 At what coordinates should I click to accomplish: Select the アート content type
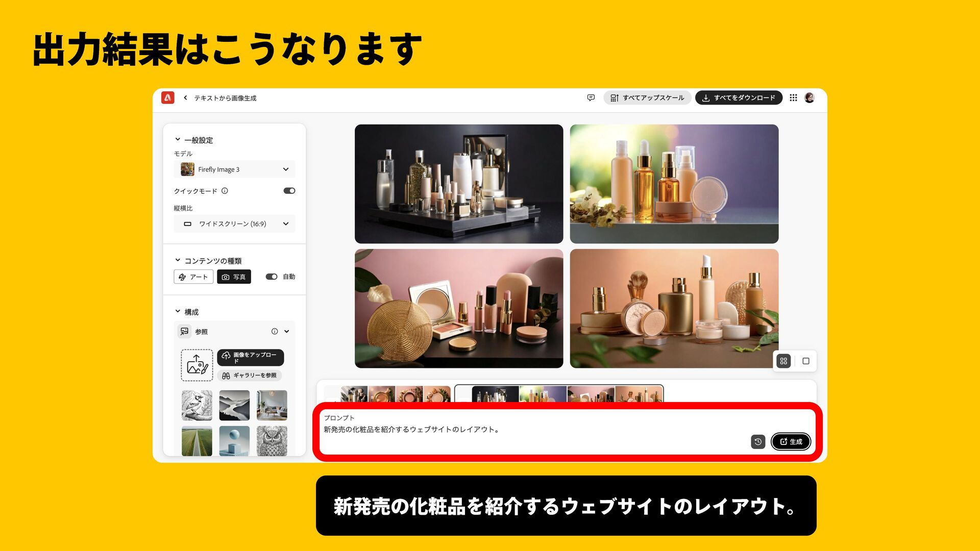[x=193, y=277]
